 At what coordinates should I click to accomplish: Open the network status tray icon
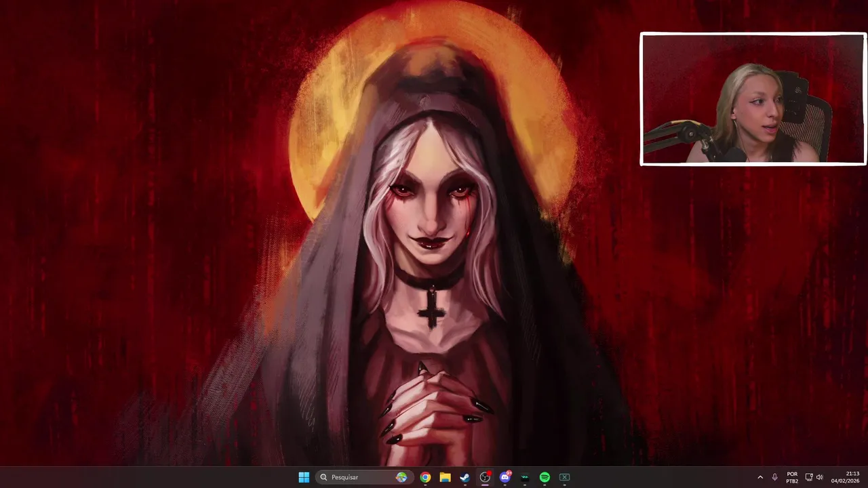[x=809, y=477]
